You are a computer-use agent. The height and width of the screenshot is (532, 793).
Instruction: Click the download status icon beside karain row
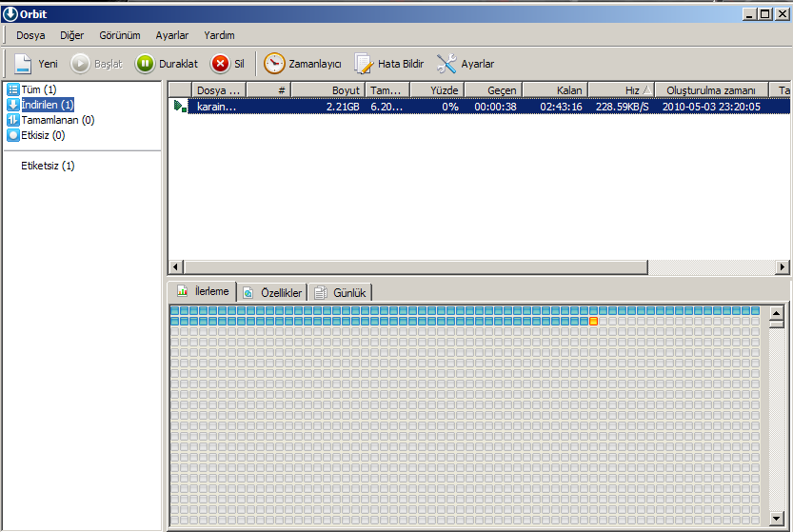click(180, 107)
